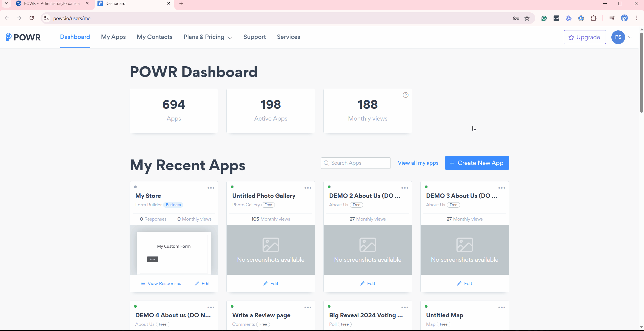The height and width of the screenshot is (331, 644).
Task: Click View Responses on My Store card
Action: (x=161, y=284)
